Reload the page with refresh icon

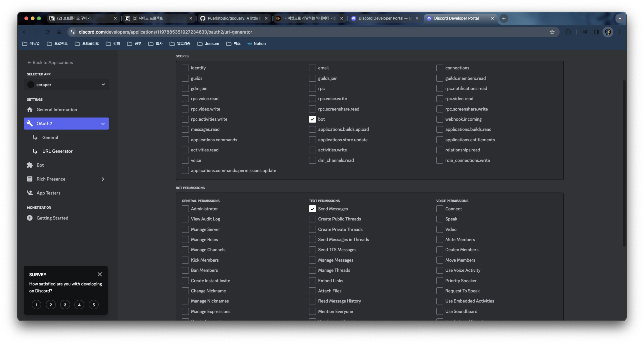[48, 32]
